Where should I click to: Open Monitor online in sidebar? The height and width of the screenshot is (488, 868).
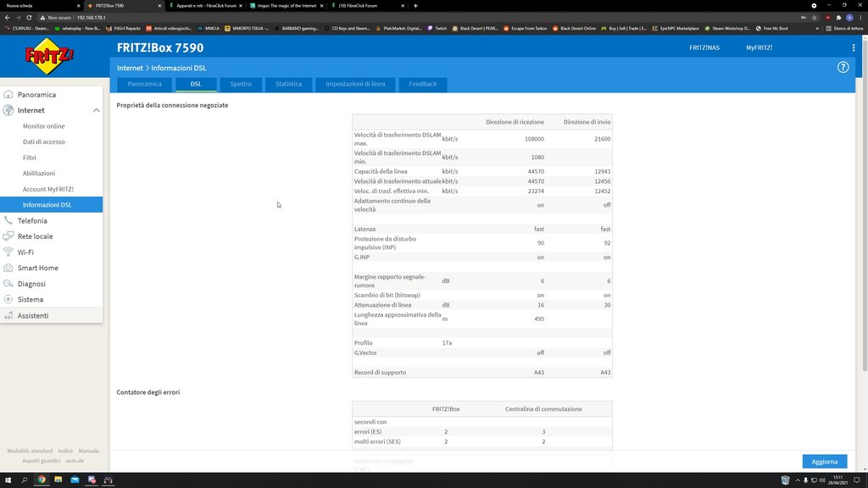[44, 126]
